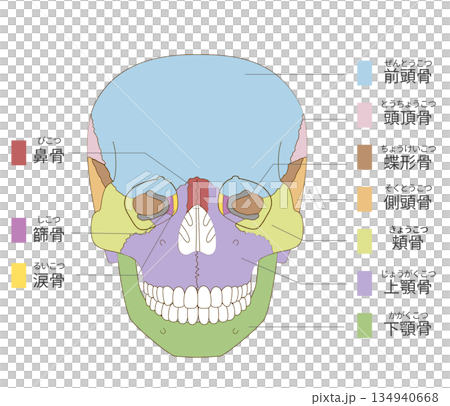Screen dimensions: 450x406
Task: Select the 涙骨 label text
Action: pos(48,281)
